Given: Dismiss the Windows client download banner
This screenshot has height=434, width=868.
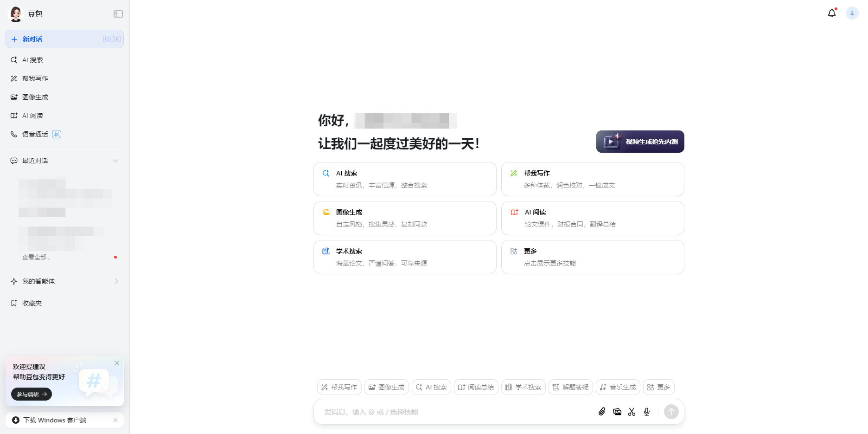Looking at the screenshot, I should pyautogui.click(x=115, y=420).
